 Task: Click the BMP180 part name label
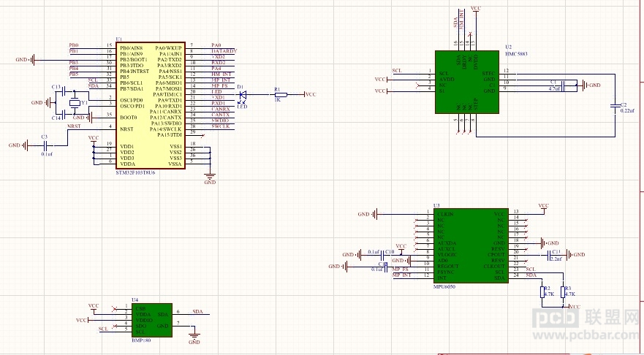tap(142, 340)
